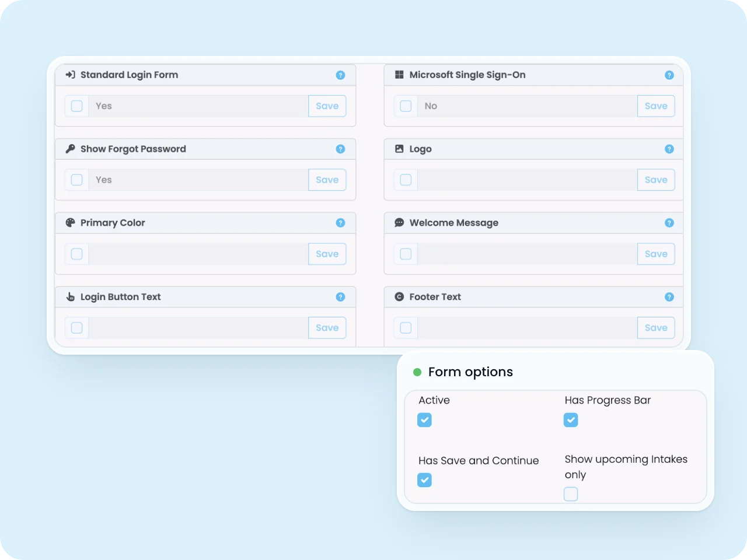This screenshot has height=560, width=747.
Task: Save the Primary Color setting
Action: click(327, 254)
